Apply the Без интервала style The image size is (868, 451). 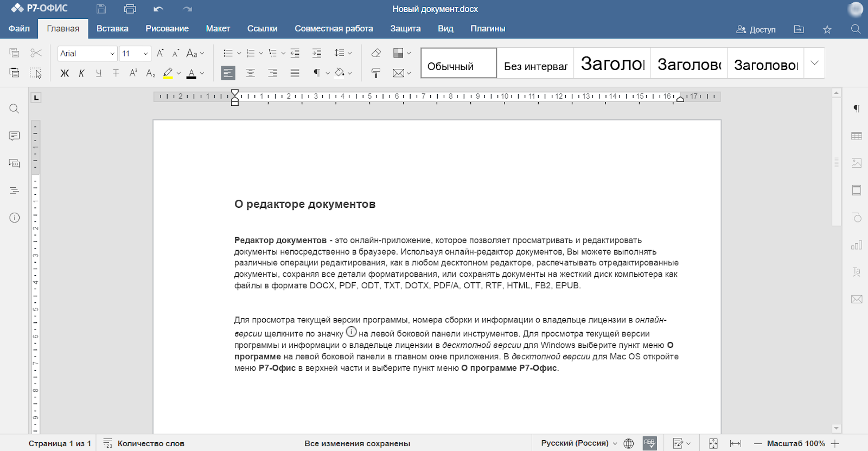535,63
